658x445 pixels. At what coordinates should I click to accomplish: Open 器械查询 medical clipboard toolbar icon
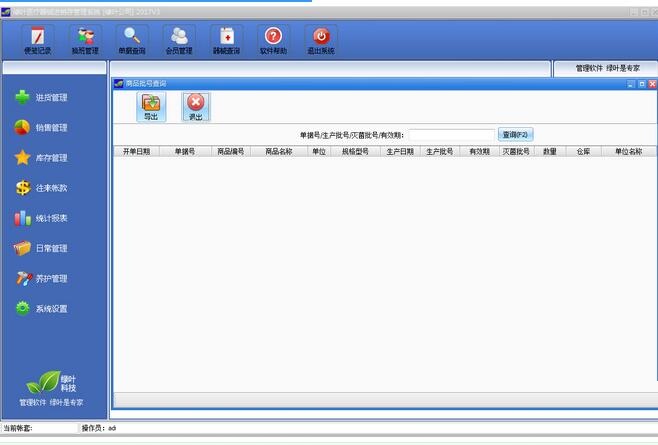pyautogui.click(x=227, y=40)
